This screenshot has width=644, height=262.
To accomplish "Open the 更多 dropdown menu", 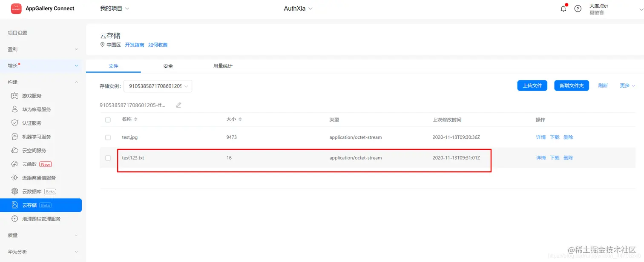I will pos(627,85).
